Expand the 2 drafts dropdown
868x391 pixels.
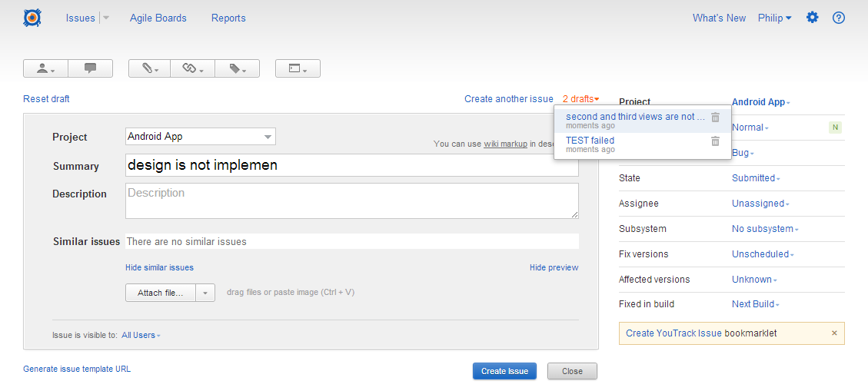pyautogui.click(x=580, y=99)
